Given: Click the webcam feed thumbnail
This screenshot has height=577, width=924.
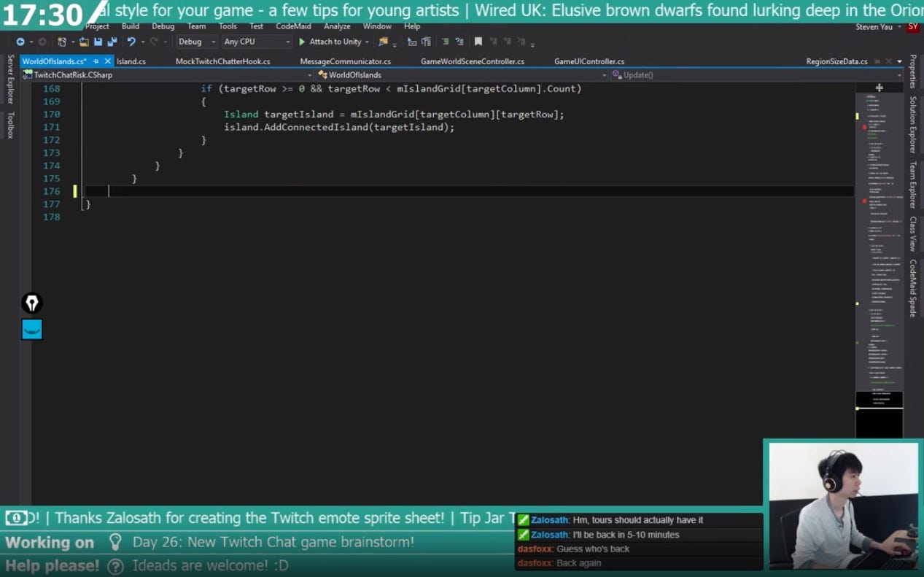Looking at the screenshot, I should click(x=844, y=506).
